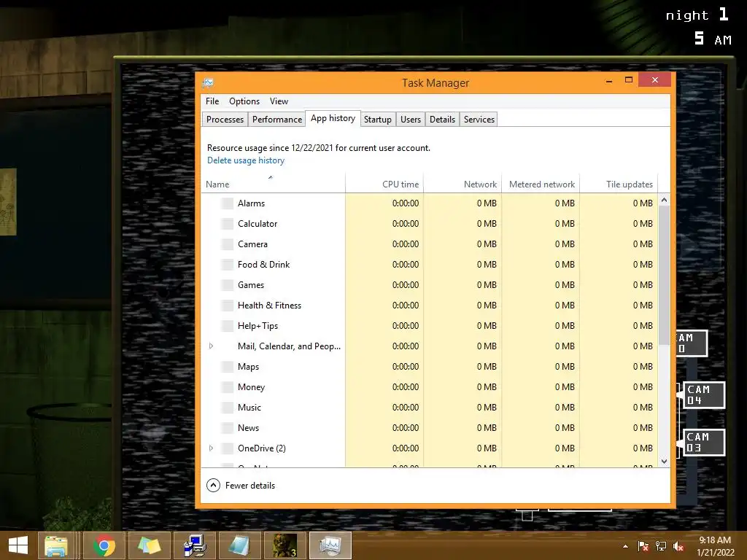Click the Delete usage history link
This screenshot has height=560, width=747.
tap(246, 160)
